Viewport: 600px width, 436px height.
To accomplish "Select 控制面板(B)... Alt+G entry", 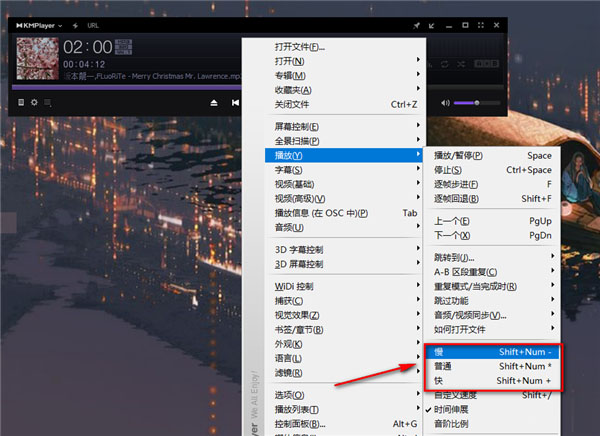I will coord(345,424).
